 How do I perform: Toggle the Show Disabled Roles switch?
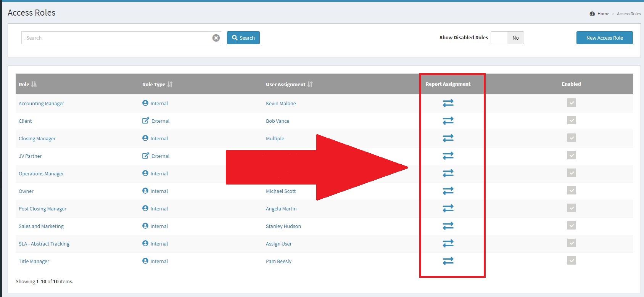[507, 38]
